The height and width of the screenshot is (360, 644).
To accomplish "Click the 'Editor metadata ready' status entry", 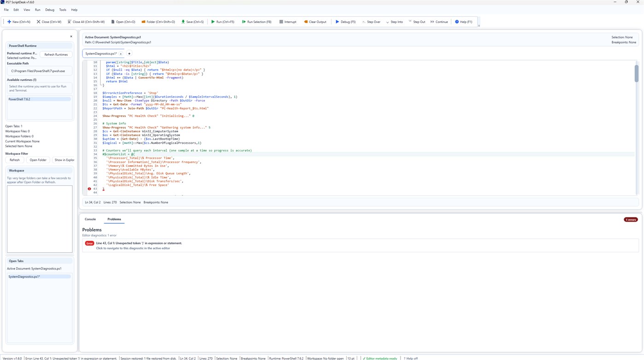I will [x=380, y=358].
